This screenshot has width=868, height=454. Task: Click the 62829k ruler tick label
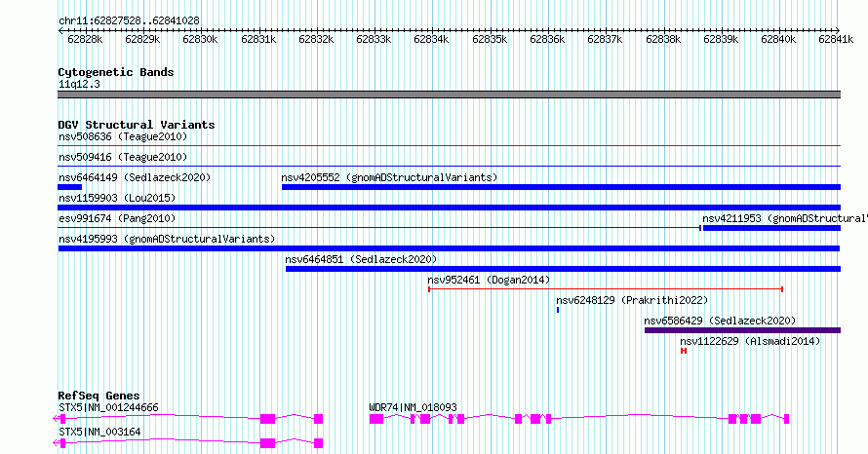pyautogui.click(x=142, y=39)
